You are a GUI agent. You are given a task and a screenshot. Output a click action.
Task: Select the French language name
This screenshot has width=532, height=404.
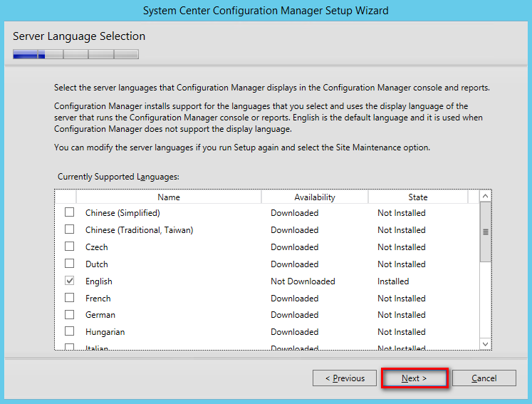coord(98,299)
